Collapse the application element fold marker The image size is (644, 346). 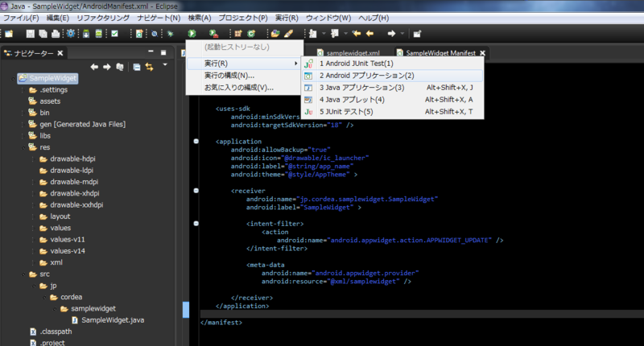(196, 141)
